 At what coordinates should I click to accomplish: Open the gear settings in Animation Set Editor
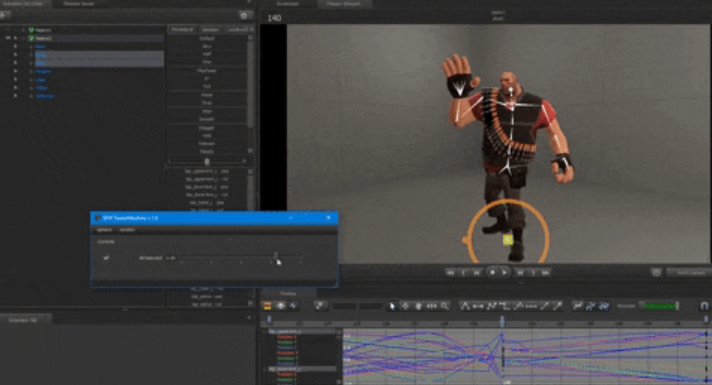[244, 15]
